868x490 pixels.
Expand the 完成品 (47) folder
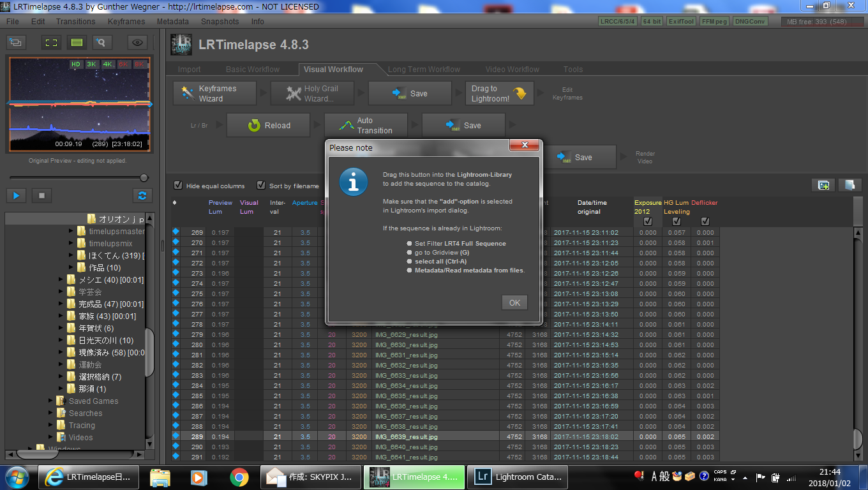[61, 304]
